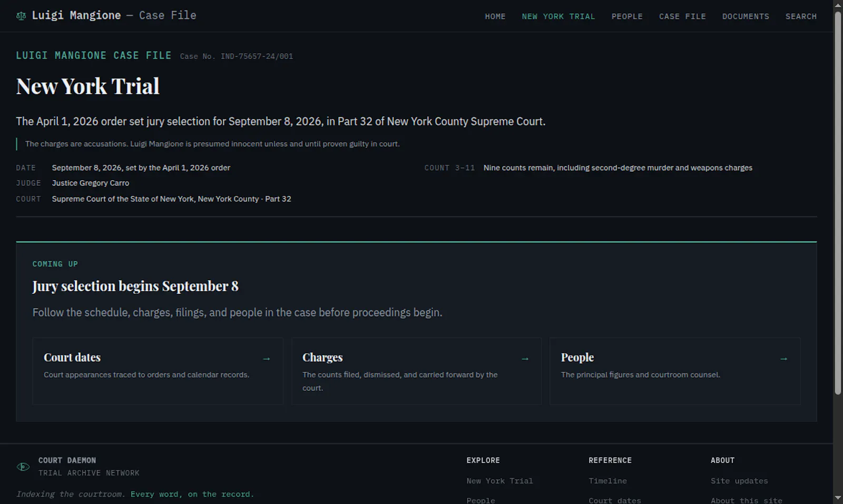Click the ABOUT footer heading
Viewport: 843px width, 504px height.
[722, 460]
